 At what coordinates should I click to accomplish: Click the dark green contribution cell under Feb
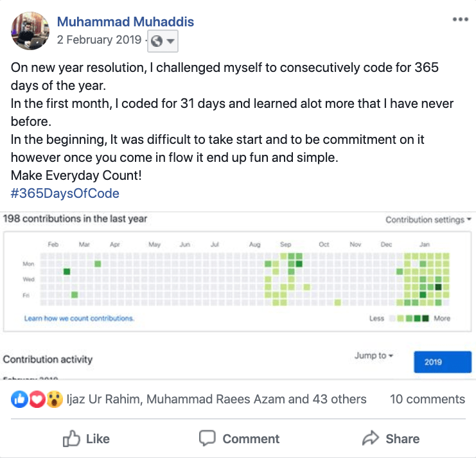pos(67,271)
